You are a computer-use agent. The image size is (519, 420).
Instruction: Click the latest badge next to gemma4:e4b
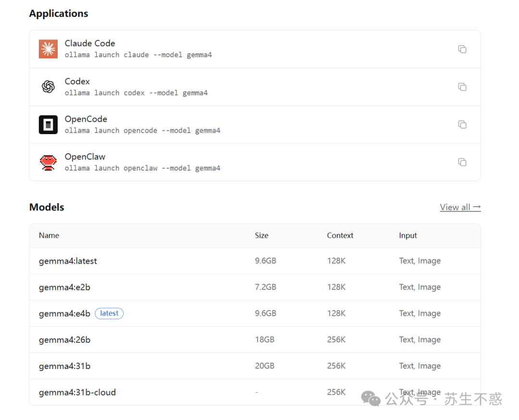click(x=109, y=313)
